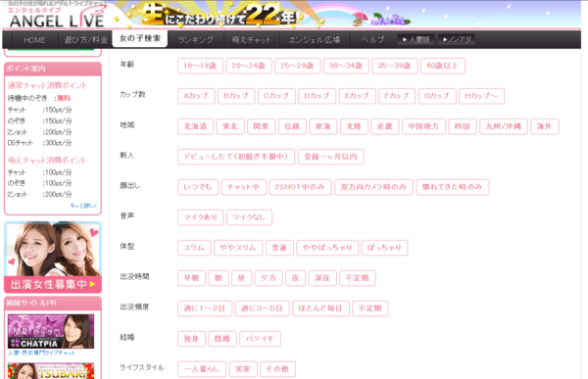The height and width of the screenshot is (379, 588).
Task: Click the もっと詳しく link
Action: click(x=83, y=206)
